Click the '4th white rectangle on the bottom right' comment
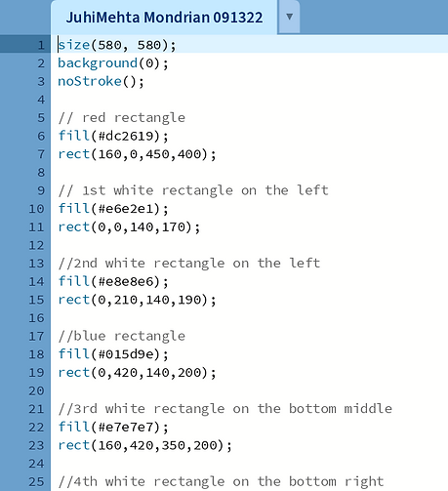This screenshot has height=491, width=448. 221,481
